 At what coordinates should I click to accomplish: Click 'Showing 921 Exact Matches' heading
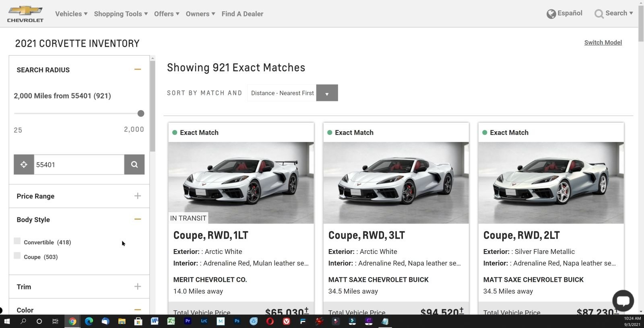tap(236, 68)
